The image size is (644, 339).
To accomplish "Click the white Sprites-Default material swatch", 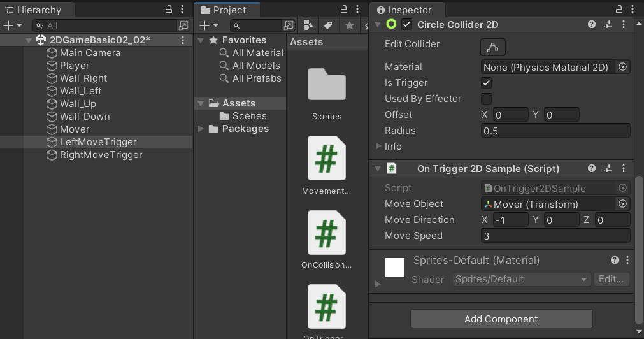I will (x=395, y=268).
